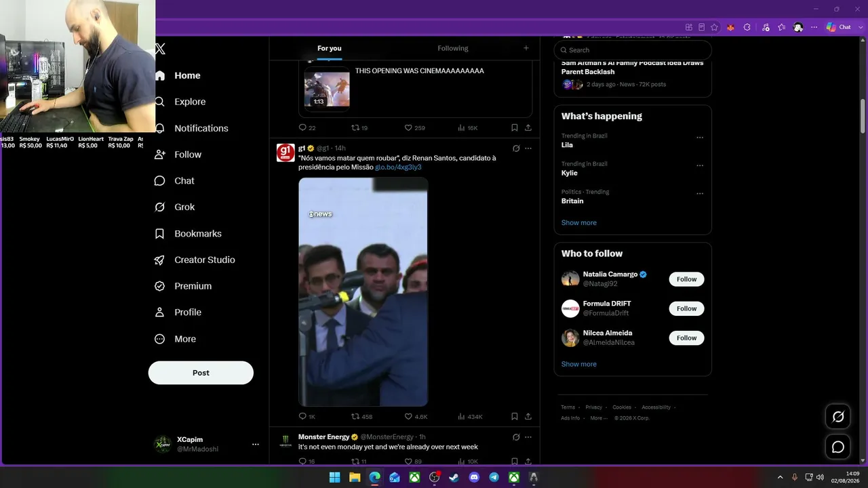Reply to the g1 post with 1K replies
868x488 pixels.
coord(307,416)
